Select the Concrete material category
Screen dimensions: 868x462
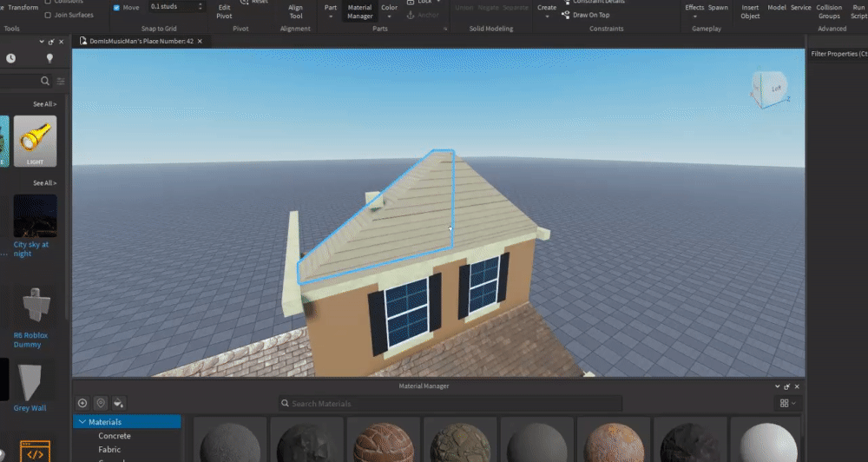[x=115, y=436]
